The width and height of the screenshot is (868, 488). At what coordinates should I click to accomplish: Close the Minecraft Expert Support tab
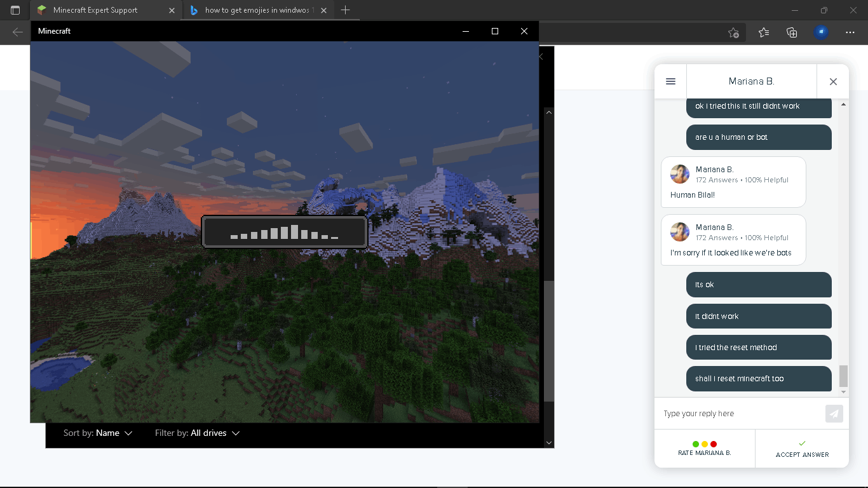(172, 10)
